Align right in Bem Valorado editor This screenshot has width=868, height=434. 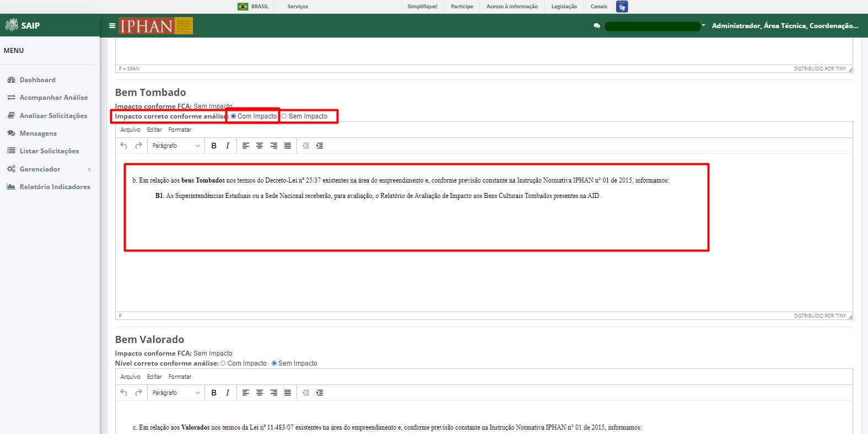coord(274,393)
